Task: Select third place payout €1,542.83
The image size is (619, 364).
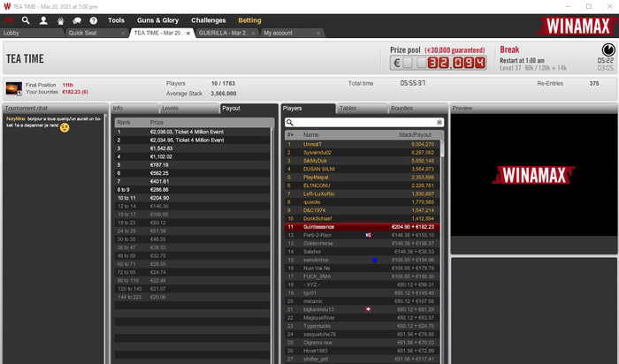Action: point(193,148)
